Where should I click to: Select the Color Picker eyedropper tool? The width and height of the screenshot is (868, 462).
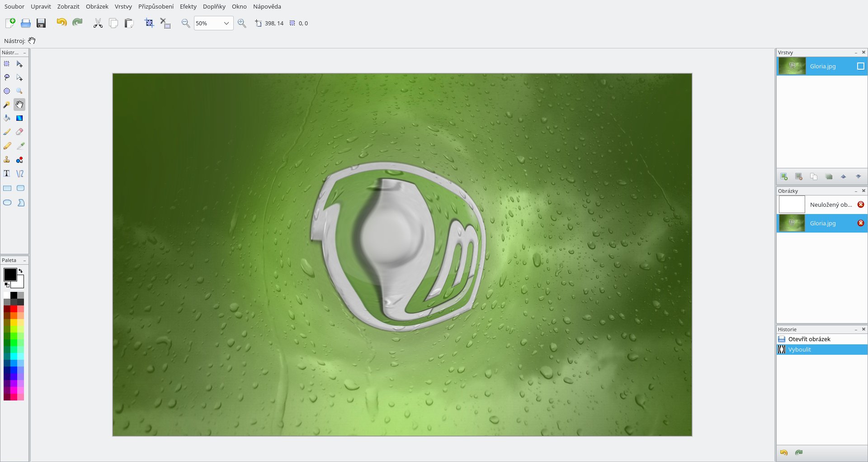(x=20, y=146)
